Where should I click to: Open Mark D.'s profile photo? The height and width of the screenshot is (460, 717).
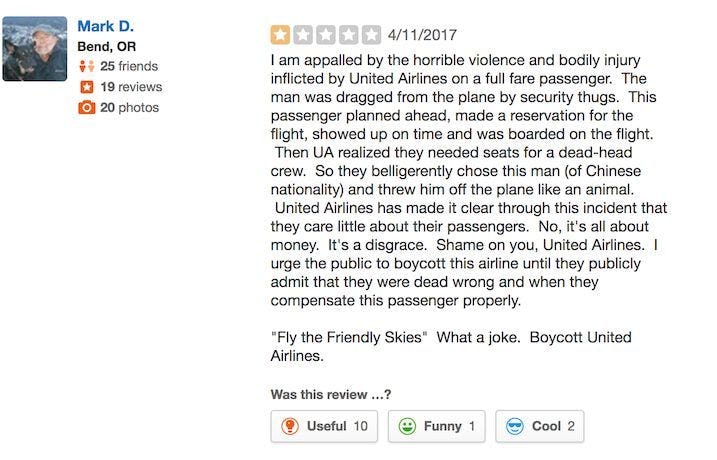coord(35,49)
